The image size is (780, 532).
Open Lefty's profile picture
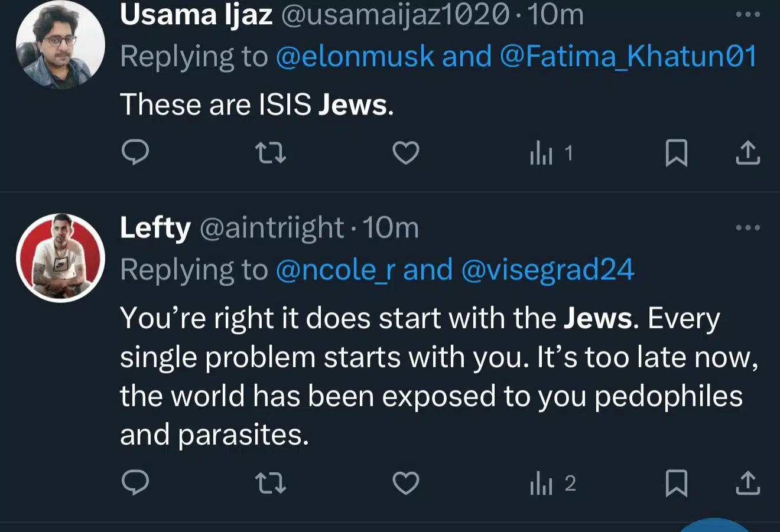[x=60, y=258]
